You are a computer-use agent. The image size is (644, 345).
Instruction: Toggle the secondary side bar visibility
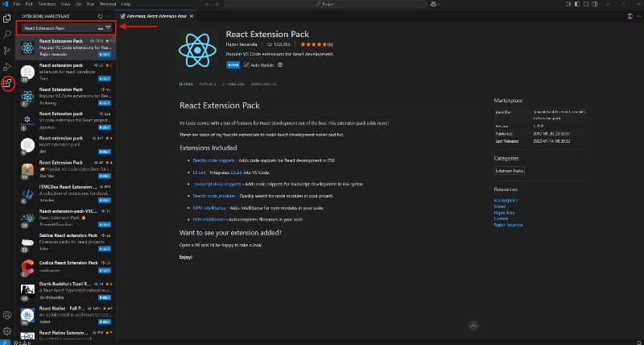[x=597, y=4]
